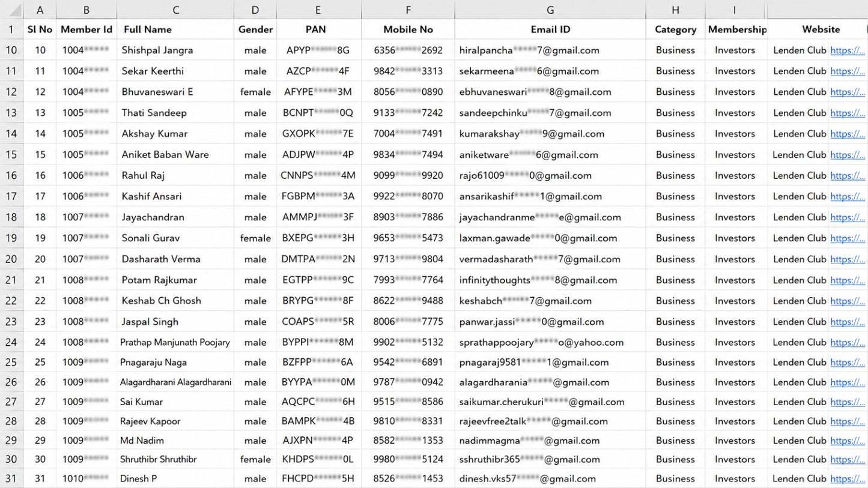Select the PAN cell starting with 'DMTPA'

[x=318, y=259]
